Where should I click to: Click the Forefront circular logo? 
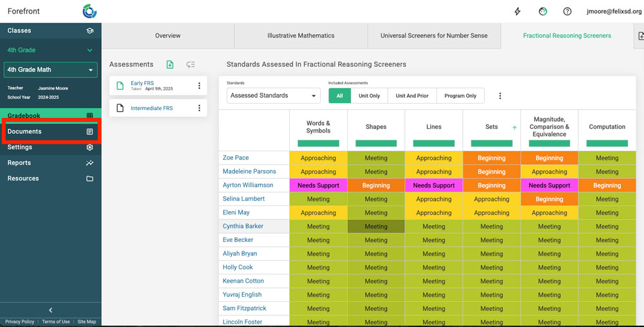[x=90, y=11]
